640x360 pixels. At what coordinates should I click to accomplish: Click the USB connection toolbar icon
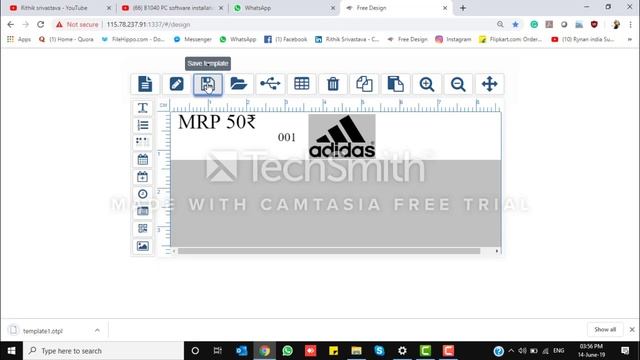pos(270,84)
